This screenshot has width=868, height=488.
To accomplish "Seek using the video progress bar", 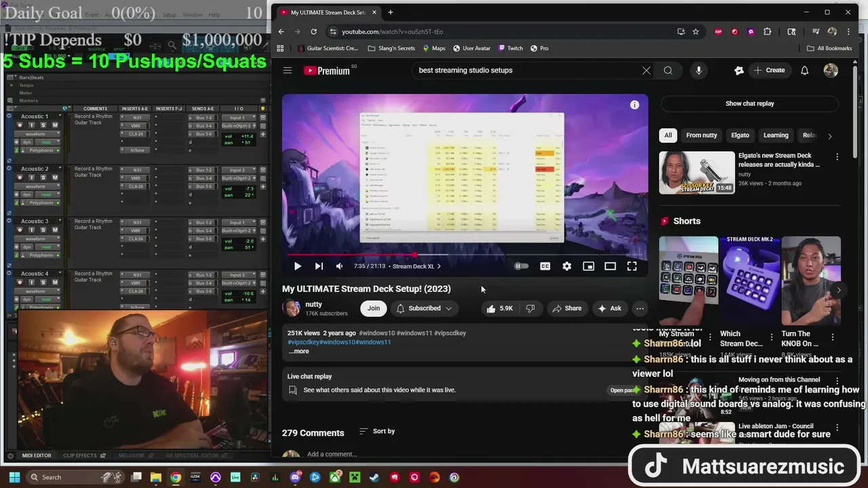I will coord(465,255).
